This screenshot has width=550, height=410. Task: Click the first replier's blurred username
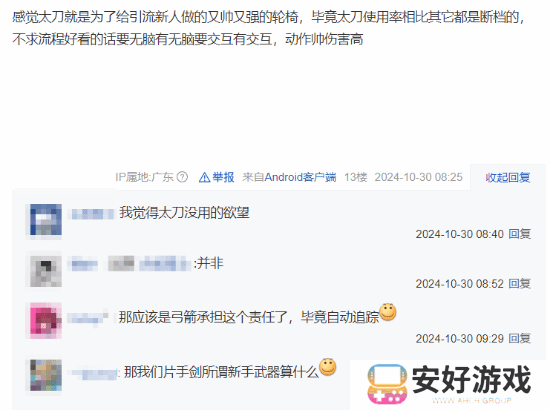tap(93, 214)
